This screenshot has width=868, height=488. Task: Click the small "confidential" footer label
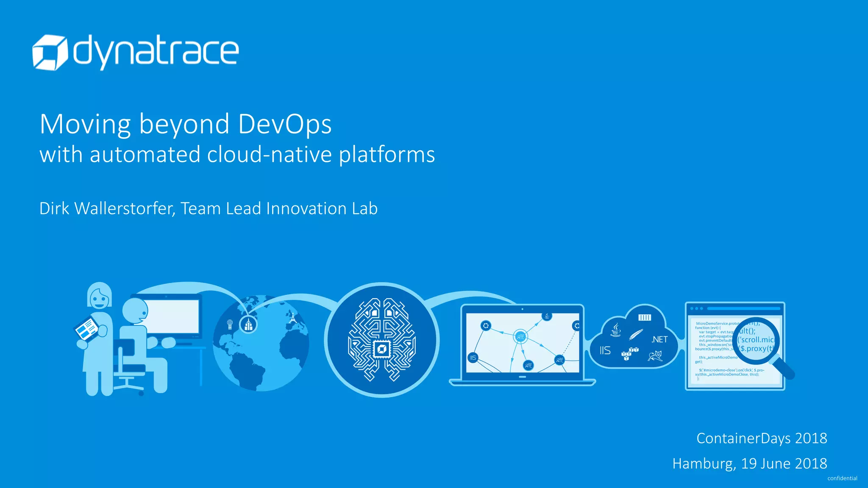click(842, 478)
